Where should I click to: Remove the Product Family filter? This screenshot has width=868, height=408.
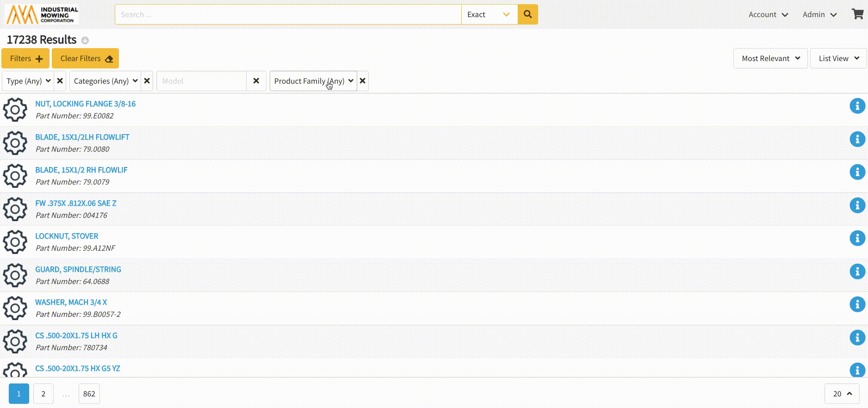[x=363, y=81]
